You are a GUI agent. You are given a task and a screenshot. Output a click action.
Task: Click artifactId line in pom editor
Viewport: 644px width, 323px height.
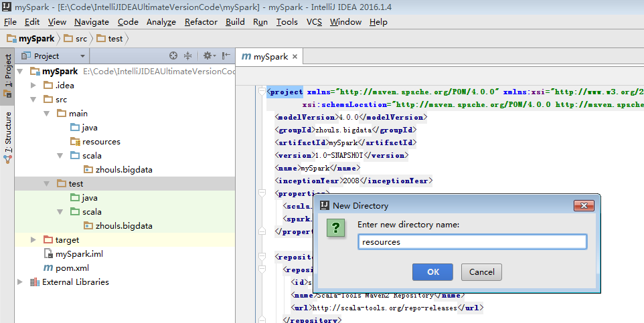click(345, 142)
